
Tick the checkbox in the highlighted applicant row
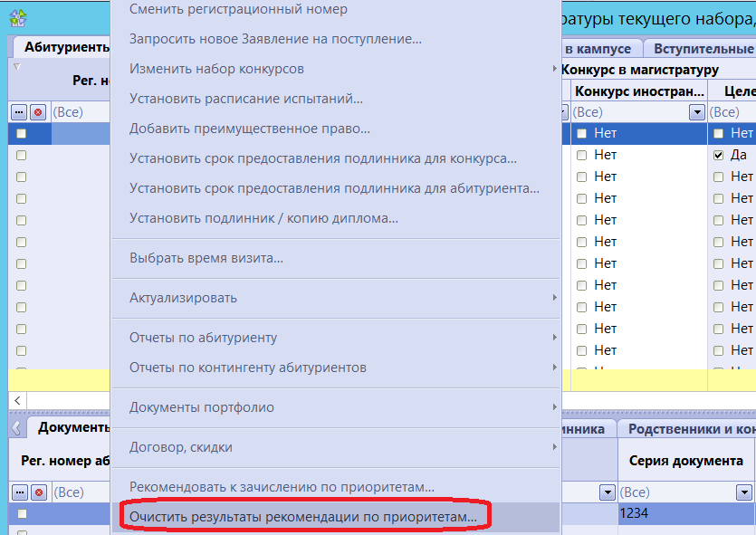click(21, 133)
